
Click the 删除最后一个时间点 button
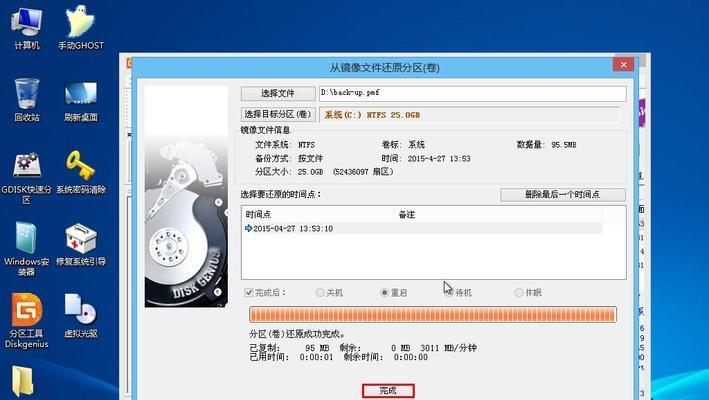(562, 195)
